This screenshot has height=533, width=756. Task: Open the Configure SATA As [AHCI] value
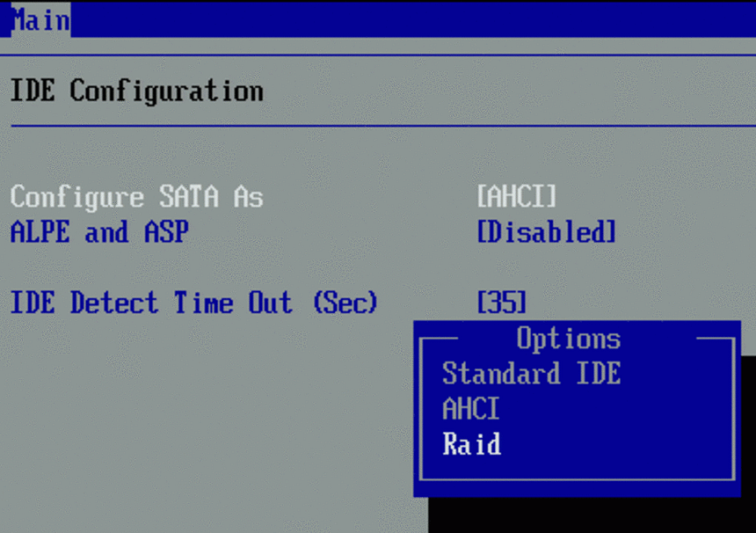tap(516, 197)
